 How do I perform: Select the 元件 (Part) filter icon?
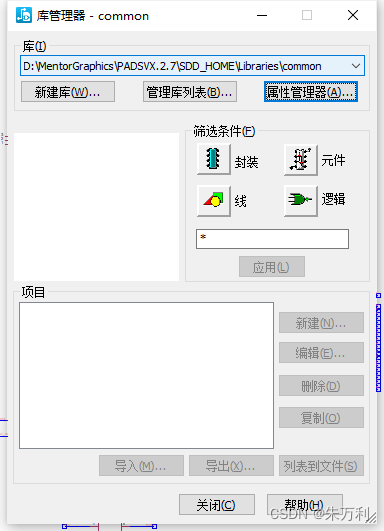(x=301, y=160)
